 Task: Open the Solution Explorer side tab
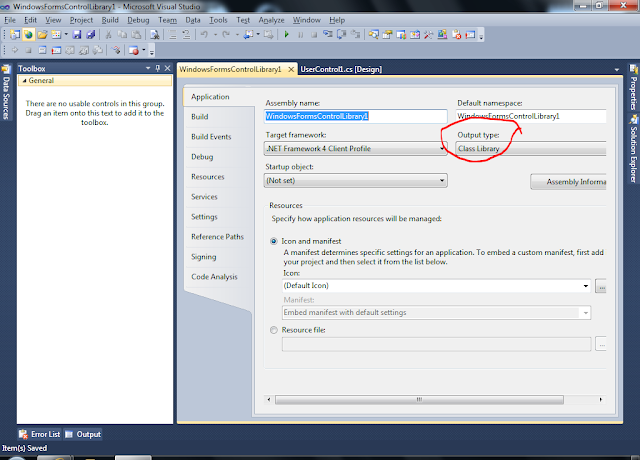pos(633,149)
